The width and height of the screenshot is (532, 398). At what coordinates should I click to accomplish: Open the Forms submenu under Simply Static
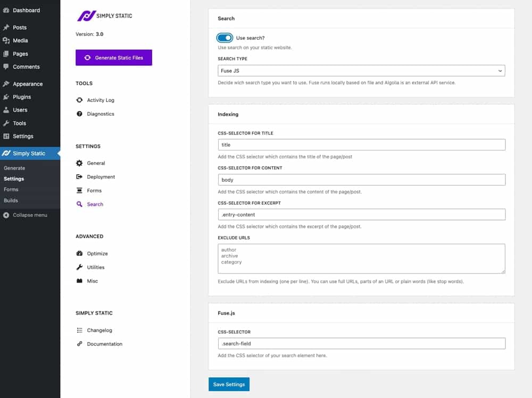pyautogui.click(x=11, y=190)
